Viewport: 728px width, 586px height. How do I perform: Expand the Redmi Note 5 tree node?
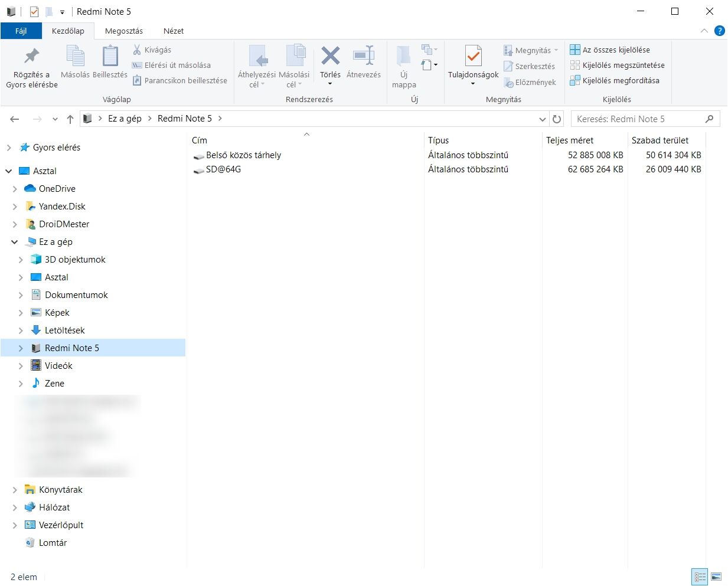click(21, 348)
